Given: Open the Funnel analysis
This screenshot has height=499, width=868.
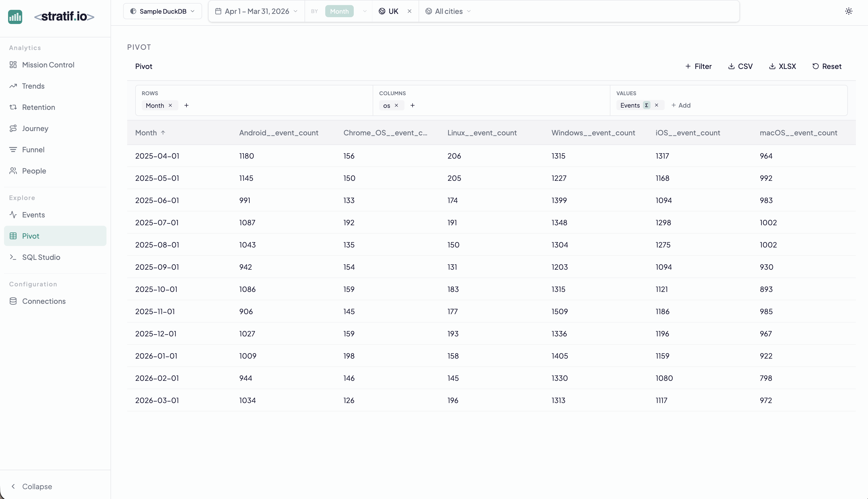Looking at the screenshot, I should coord(55,150).
